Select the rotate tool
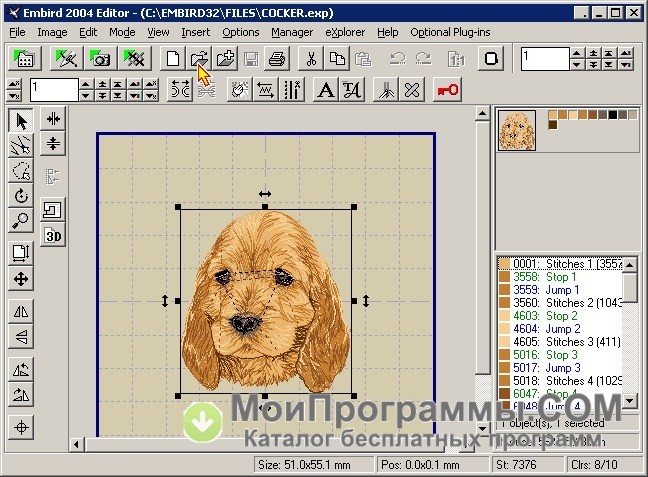 pyautogui.click(x=21, y=196)
